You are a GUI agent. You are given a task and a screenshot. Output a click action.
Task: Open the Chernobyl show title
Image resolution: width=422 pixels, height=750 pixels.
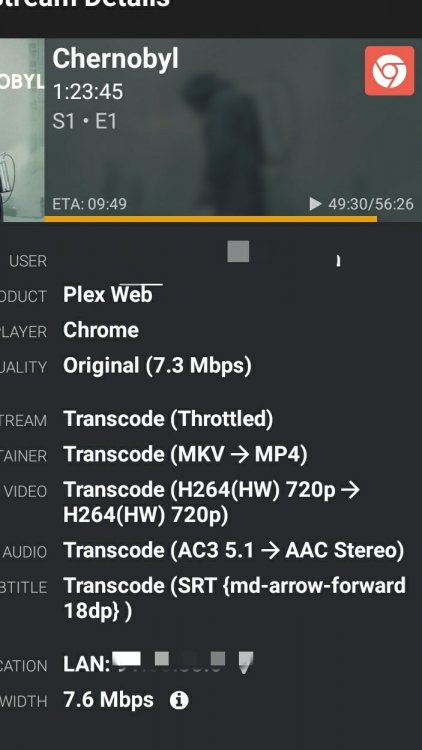[x=115, y=59]
